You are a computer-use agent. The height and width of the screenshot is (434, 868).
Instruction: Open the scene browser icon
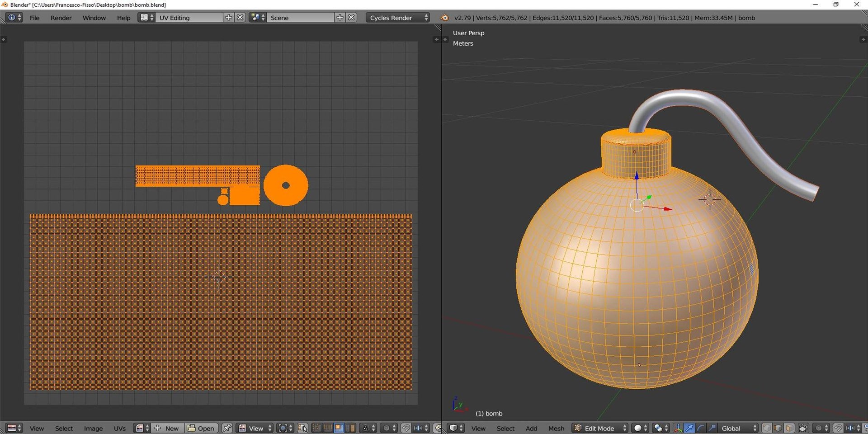[258, 18]
